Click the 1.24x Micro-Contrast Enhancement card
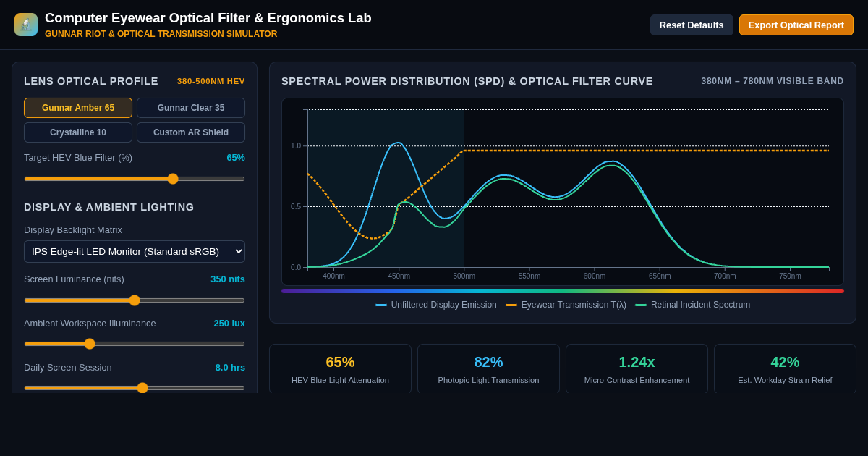The height and width of the screenshot is (456, 868). click(637, 368)
